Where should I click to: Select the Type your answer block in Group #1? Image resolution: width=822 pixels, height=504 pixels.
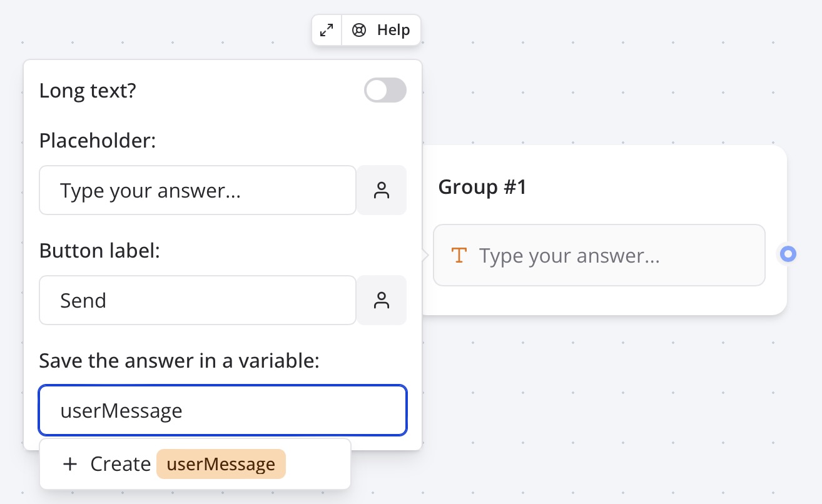point(599,255)
